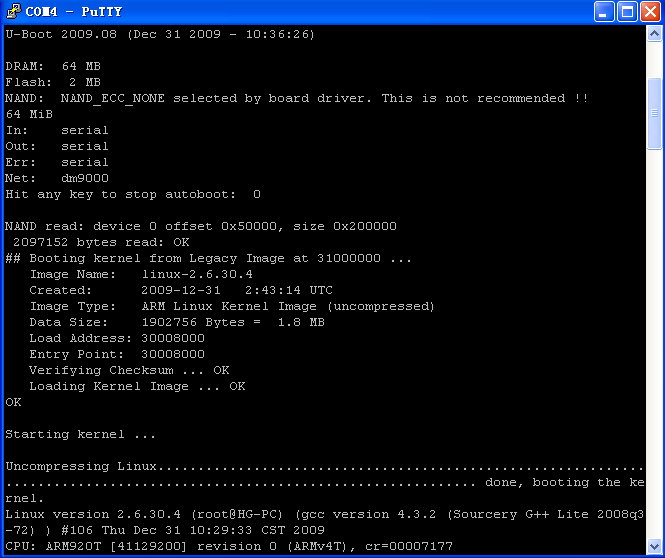This screenshot has height=558, width=665.
Task: Click the 'Created: 2009-12-31' line
Action: pyautogui.click(x=181, y=290)
